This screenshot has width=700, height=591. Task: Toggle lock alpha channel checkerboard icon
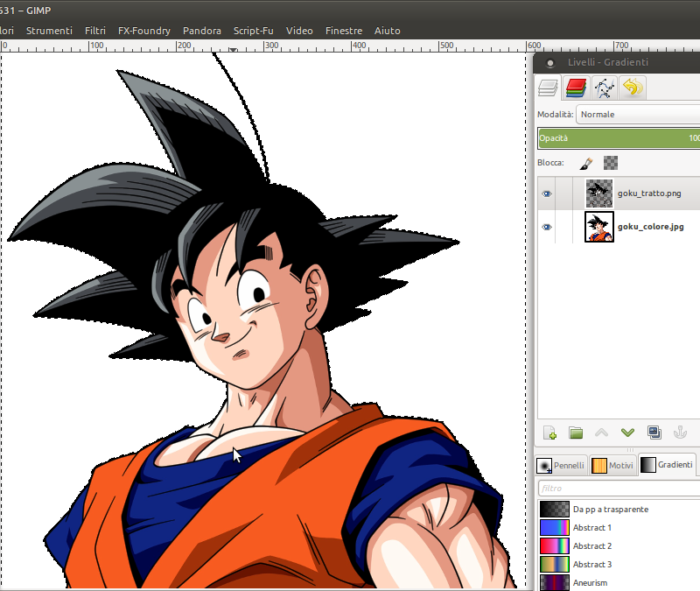pyautogui.click(x=611, y=163)
